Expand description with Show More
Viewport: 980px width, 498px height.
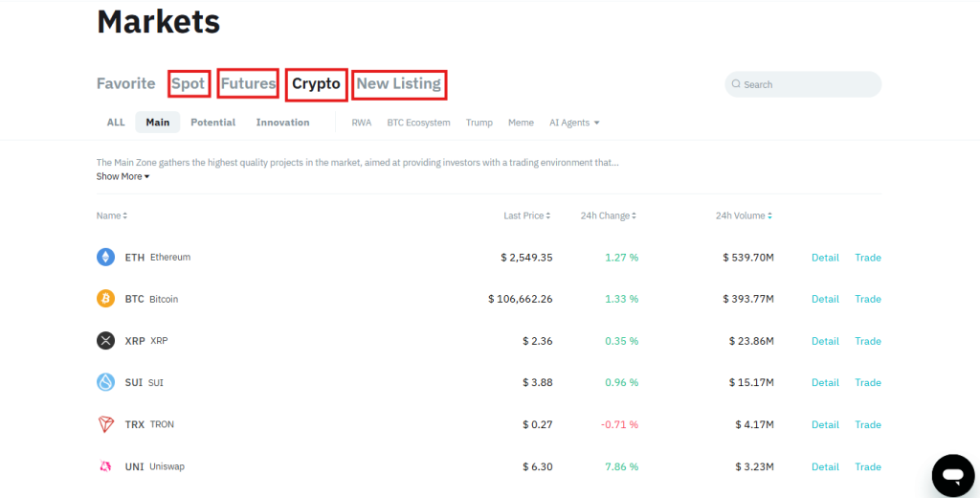tap(122, 176)
